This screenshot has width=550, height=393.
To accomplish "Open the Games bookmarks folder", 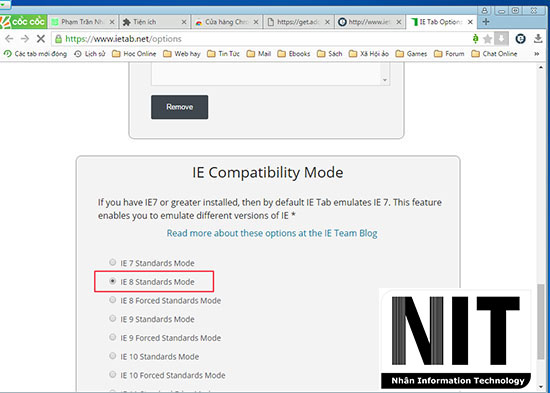I will [x=411, y=54].
